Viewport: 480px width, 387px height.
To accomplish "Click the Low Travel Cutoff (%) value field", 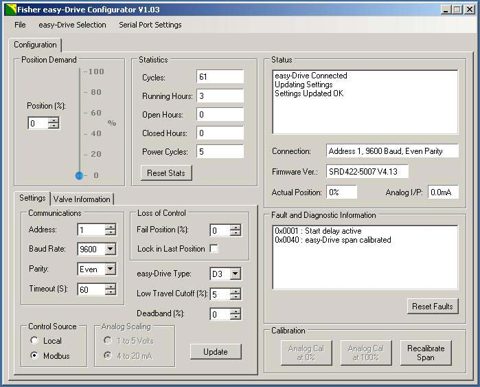I will pyautogui.click(x=220, y=294).
